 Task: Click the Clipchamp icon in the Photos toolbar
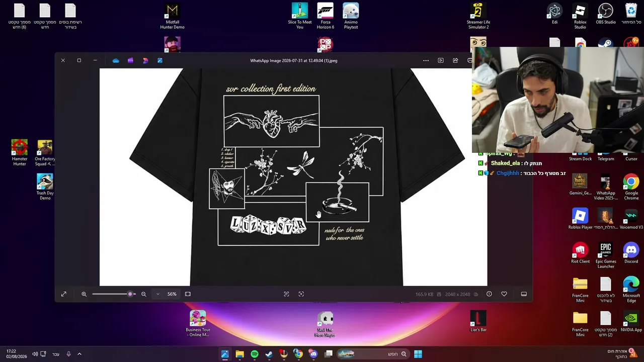click(130, 60)
